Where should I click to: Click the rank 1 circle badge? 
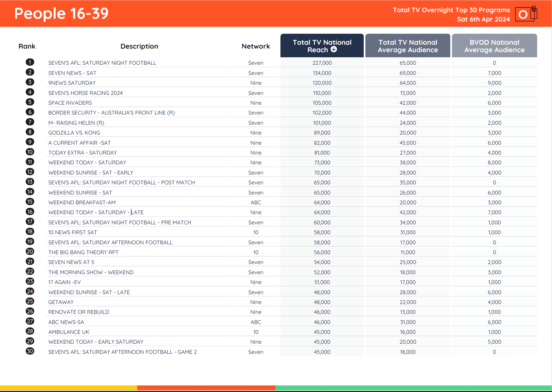(30, 62)
